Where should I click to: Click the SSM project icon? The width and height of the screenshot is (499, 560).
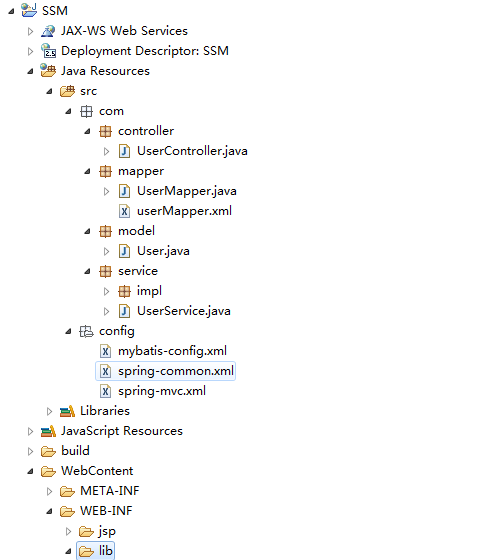(29, 10)
